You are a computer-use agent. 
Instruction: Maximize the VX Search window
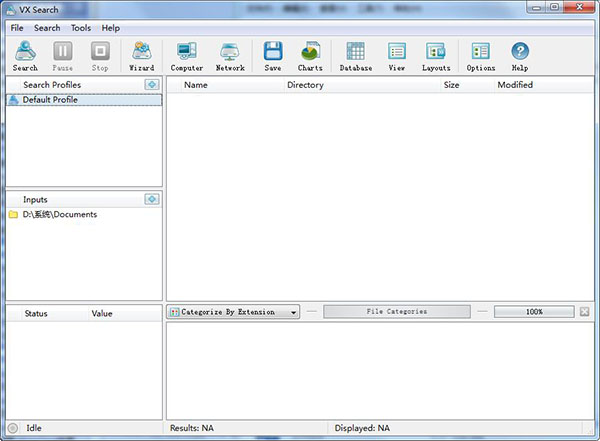point(554,7)
